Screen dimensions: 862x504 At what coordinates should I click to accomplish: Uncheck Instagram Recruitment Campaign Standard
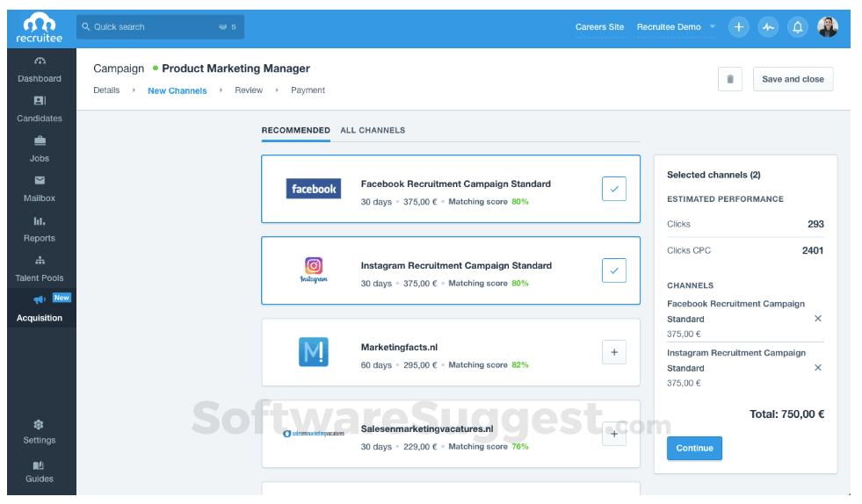(x=614, y=270)
